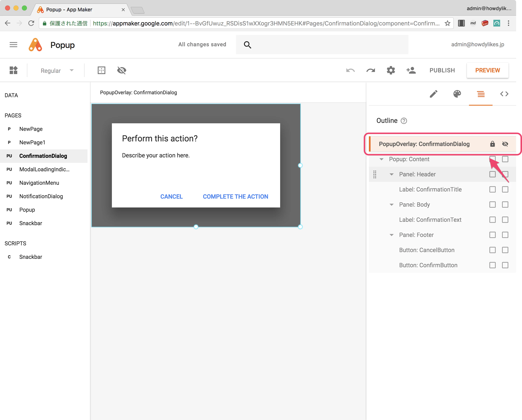Click the search input field
The height and width of the screenshot is (420, 522).
322,45
